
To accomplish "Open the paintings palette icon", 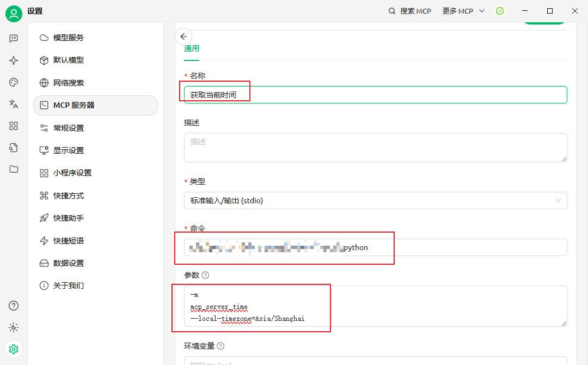I will pyautogui.click(x=14, y=82).
